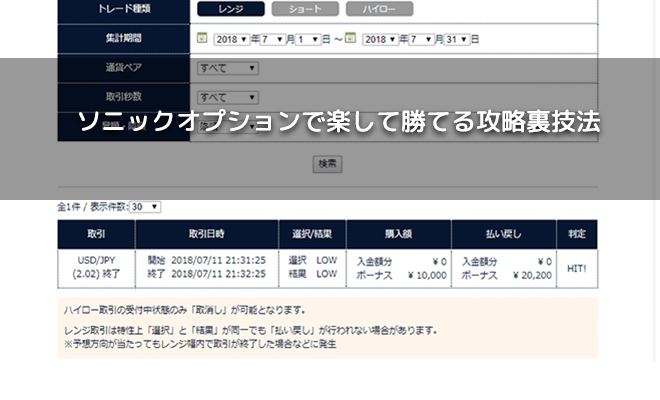Click the start time 2018/07/11 21:31:25
The height and width of the screenshot is (400, 660).
(218, 261)
